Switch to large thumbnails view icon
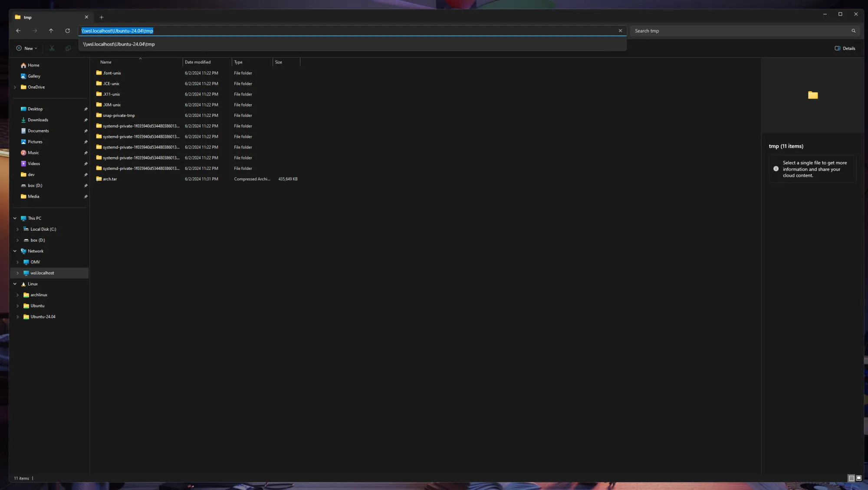The height and width of the screenshot is (490, 868). click(x=858, y=478)
